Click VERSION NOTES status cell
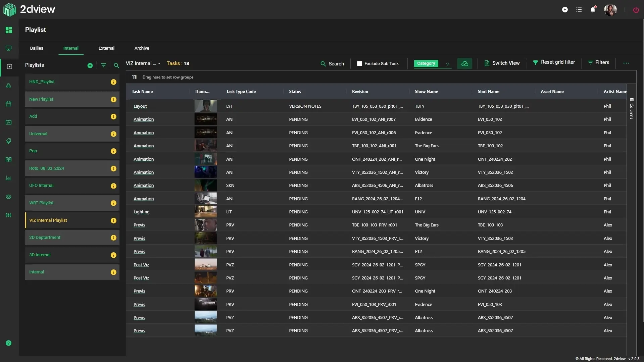 click(x=305, y=106)
